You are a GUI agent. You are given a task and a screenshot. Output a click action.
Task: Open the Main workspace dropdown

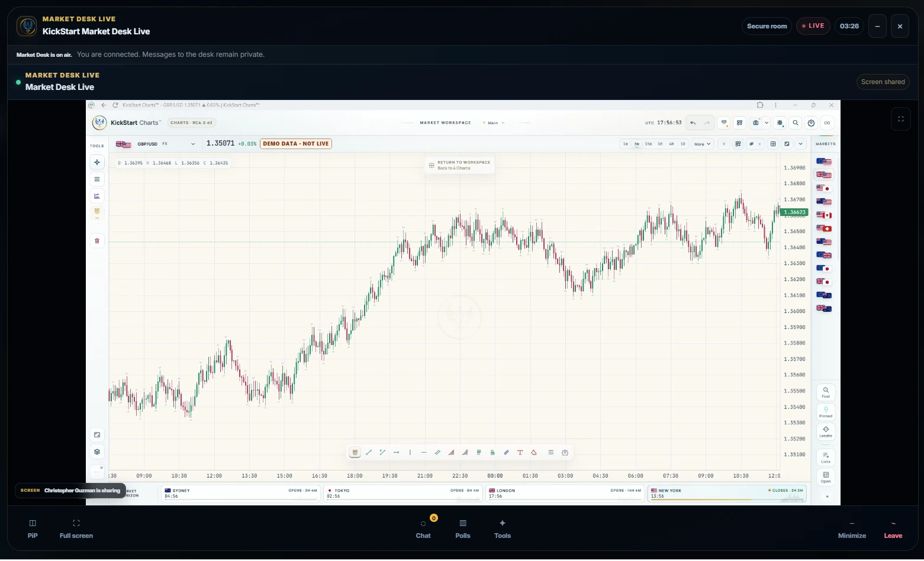(494, 123)
